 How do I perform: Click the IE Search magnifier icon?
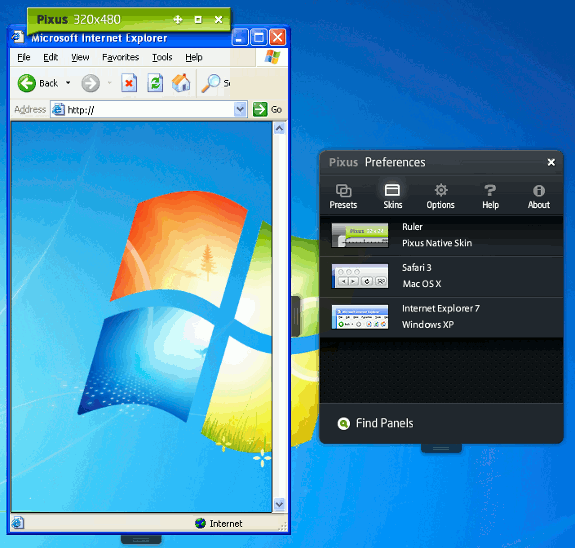[211, 83]
